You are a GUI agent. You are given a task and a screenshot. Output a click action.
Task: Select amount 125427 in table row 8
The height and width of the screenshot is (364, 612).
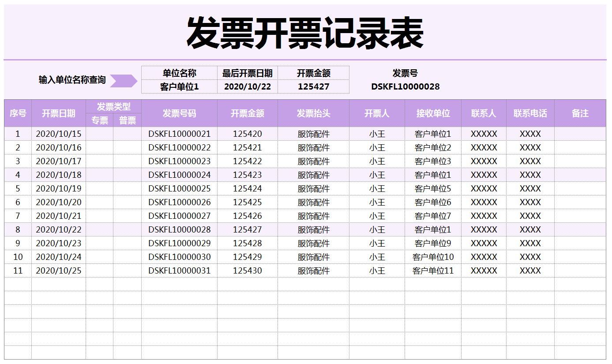click(248, 229)
